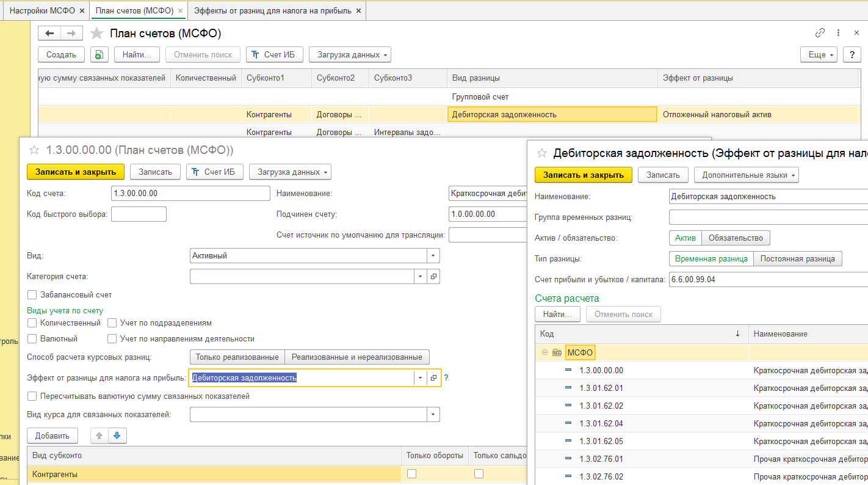Choose Обязательство toggle button

pyautogui.click(x=736, y=238)
